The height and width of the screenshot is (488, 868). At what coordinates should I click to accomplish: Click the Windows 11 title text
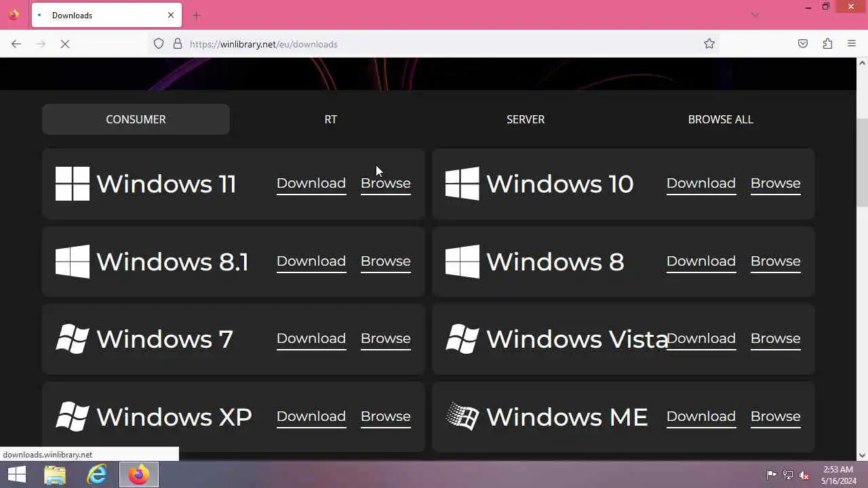click(x=166, y=184)
